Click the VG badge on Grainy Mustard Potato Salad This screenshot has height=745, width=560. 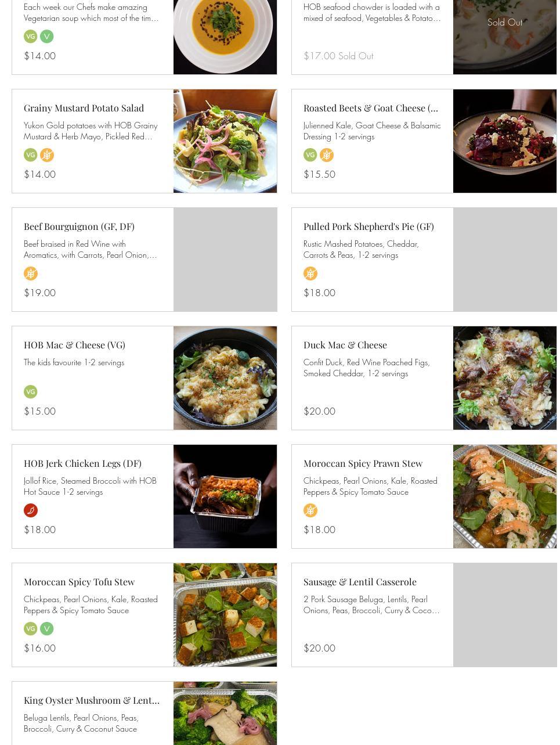31,155
